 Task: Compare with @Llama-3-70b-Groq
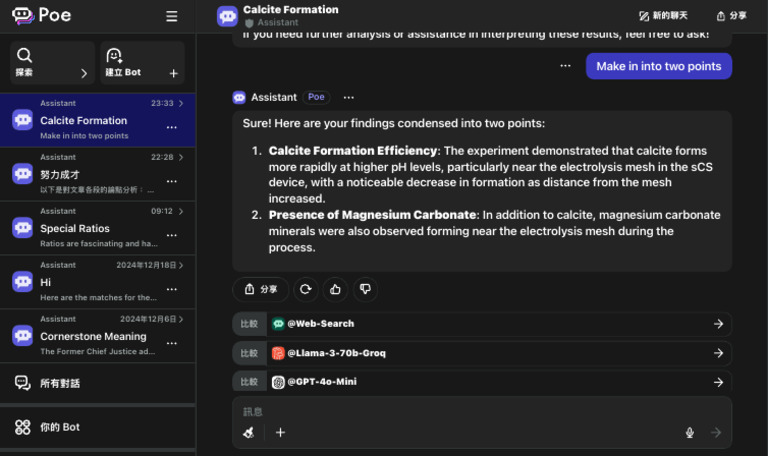tap(480, 353)
